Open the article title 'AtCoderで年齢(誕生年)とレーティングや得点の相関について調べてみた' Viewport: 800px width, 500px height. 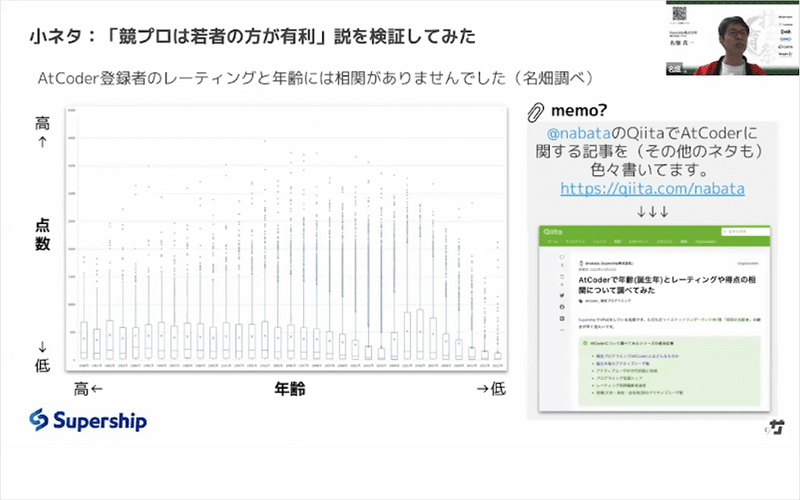667,285
